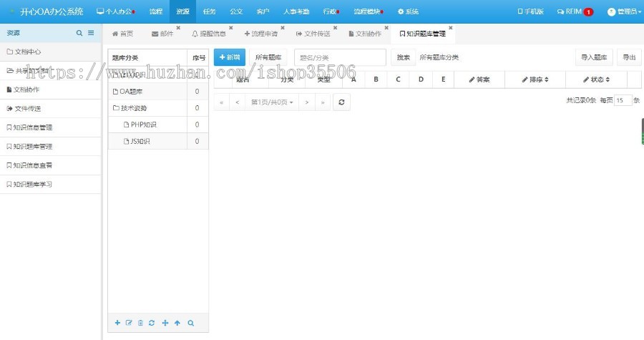Click the sidebar hamburger menu icon
The width and height of the screenshot is (644, 340).
coord(91,33)
